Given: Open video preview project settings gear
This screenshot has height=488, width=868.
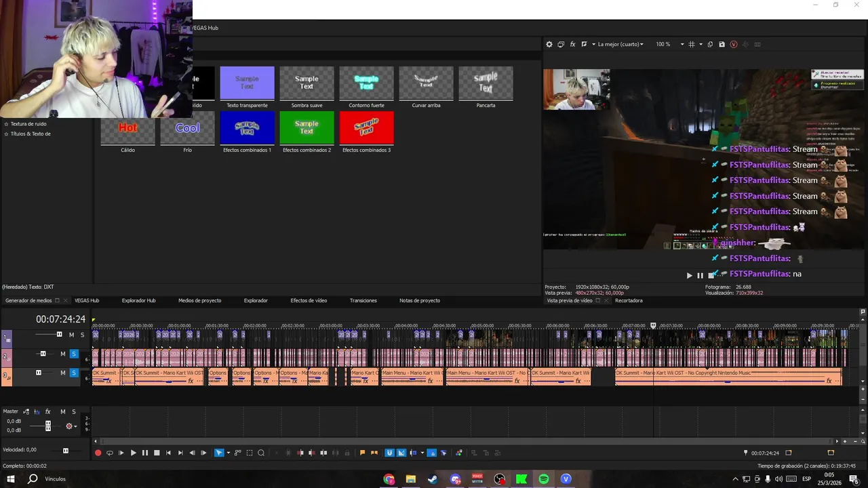Looking at the screenshot, I should point(549,44).
